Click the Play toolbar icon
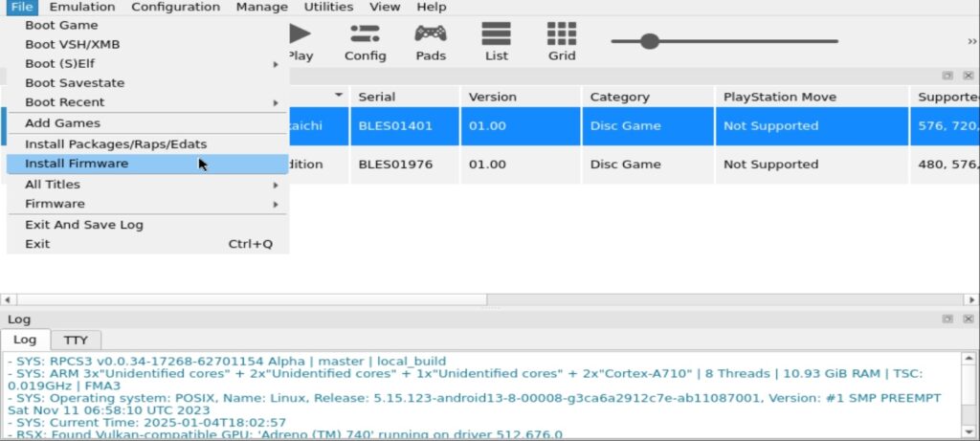This screenshot has height=441, width=980. pyautogui.click(x=300, y=41)
